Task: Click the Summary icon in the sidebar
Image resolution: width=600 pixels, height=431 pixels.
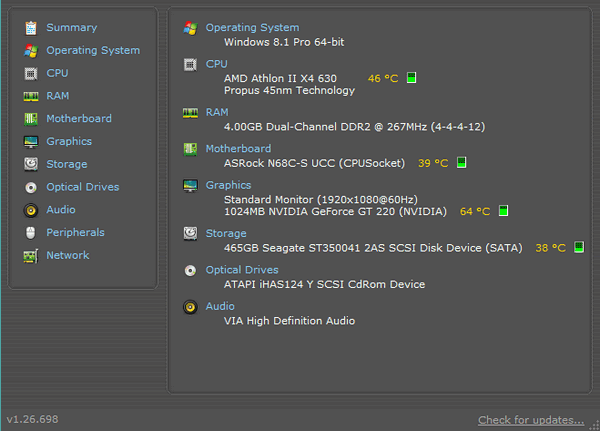Action: tap(31, 28)
